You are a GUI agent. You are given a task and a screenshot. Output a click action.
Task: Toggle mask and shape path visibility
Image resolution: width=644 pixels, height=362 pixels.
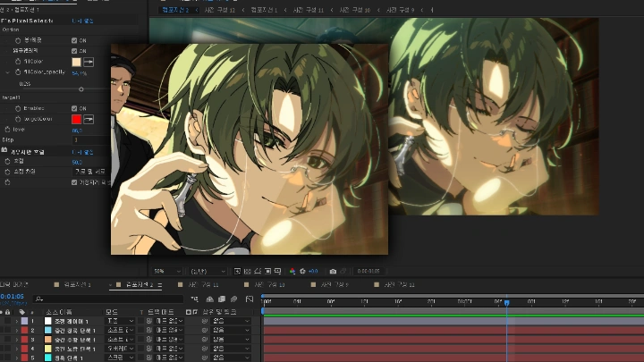coord(258,271)
